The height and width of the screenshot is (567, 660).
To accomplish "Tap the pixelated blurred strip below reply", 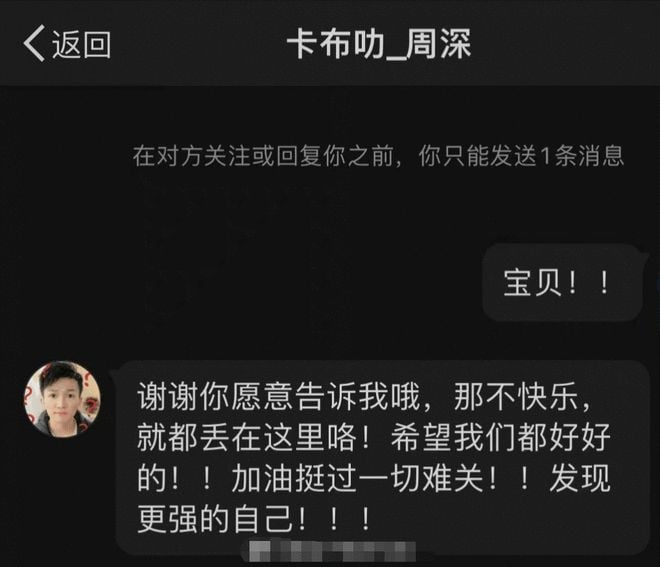I will [x=332, y=551].
